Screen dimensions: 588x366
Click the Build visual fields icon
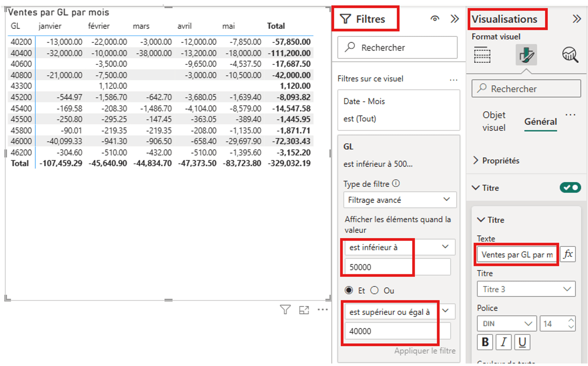pyautogui.click(x=482, y=55)
